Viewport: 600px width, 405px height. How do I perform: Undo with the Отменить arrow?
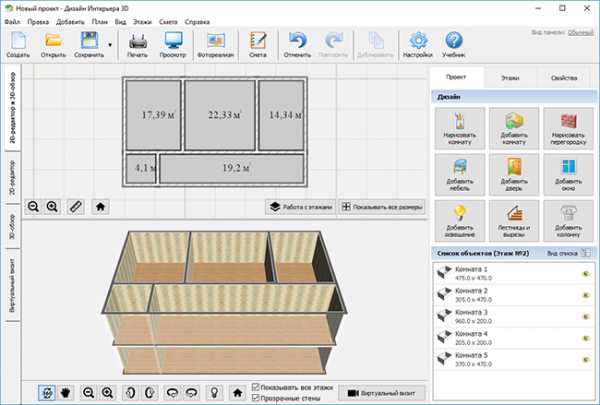[297, 45]
